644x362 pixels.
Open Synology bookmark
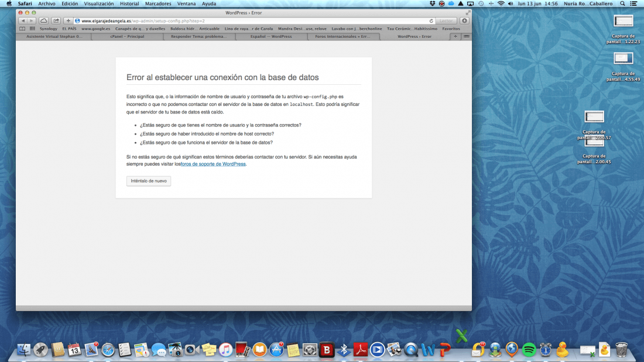pyautogui.click(x=49, y=29)
